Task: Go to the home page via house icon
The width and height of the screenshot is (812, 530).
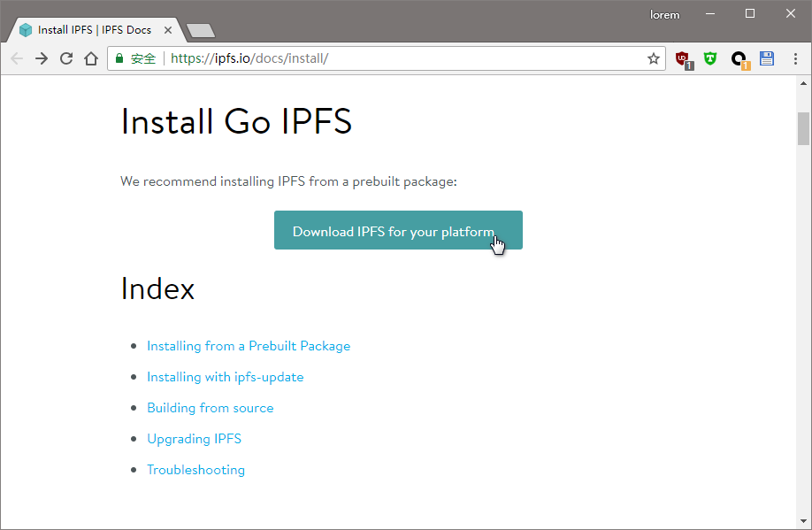Action: [x=91, y=58]
